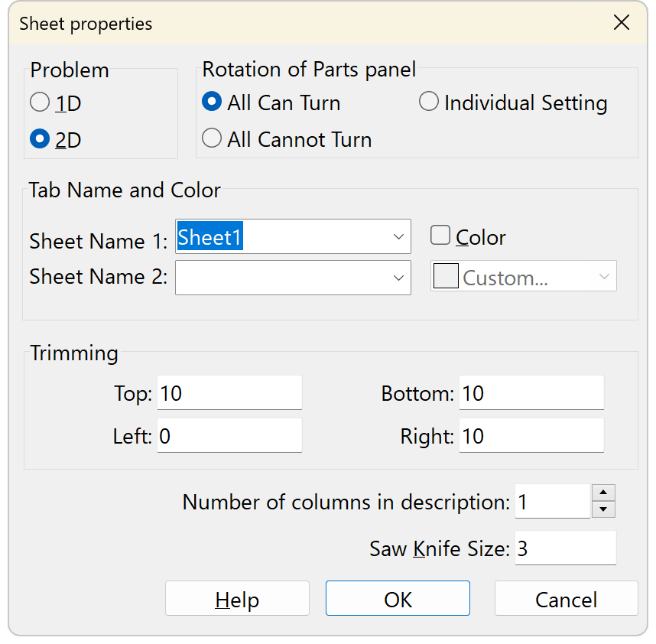
Task: Expand the Sheet Name 2 dropdown arrow
Action: [398, 278]
